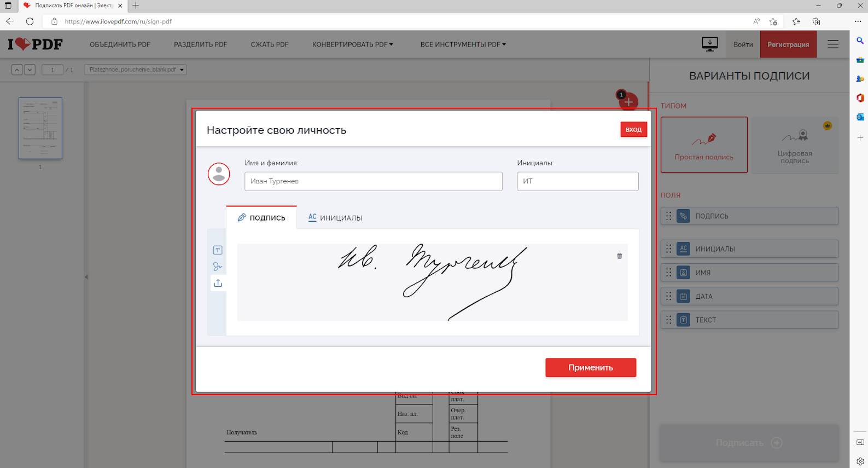Open the ВСЕ ИНСТРУМЕНТЫ PDF dropdown
This screenshot has height=468, width=868.
click(463, 44)
